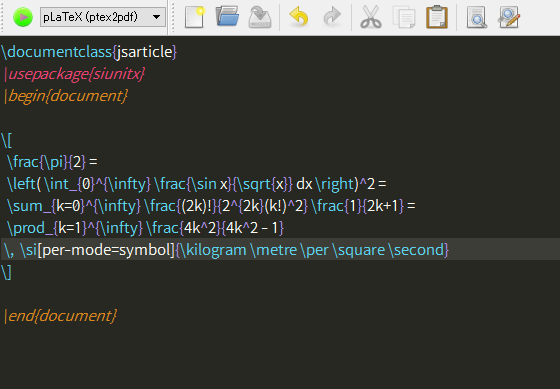The image size is (560, 389).
Task: Click the word \kilogram in the editor
Action: pyautogui.click(x=213, y=250)
